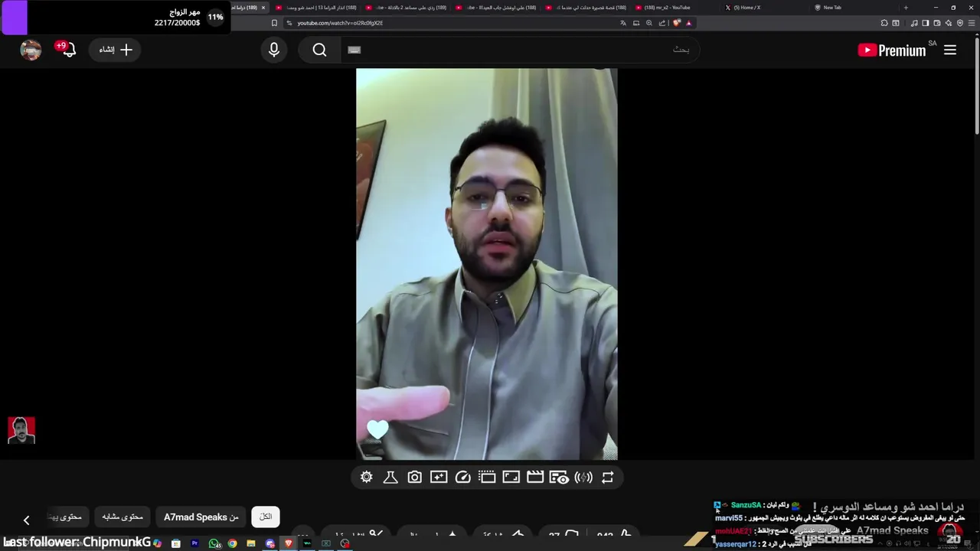Viewport: 980px width, 551px height.
Task: Toggle cinema mode clapperboard icon
Action: coord(535,478)
